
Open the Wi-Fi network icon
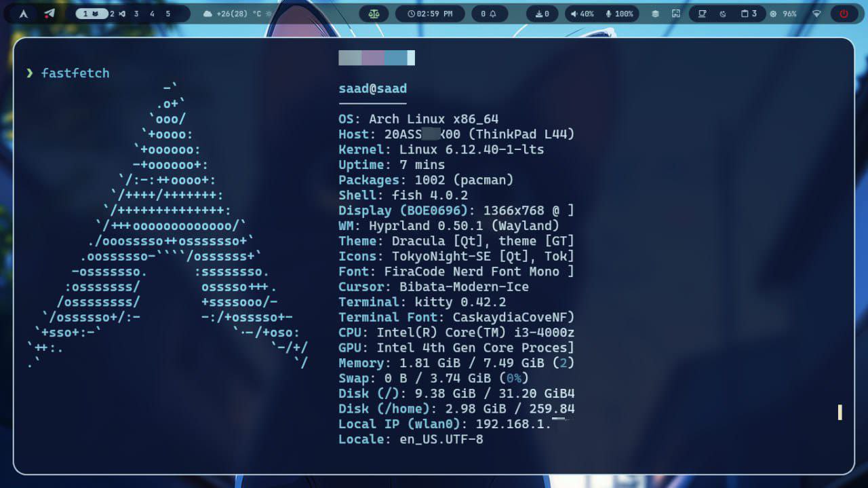tap(816, 14)
